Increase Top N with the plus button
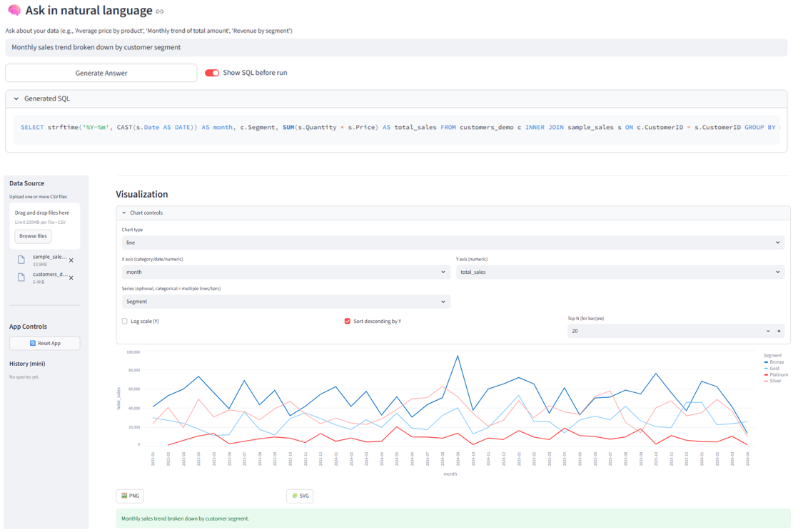Image resolution: width=803 pixels, height=532 pixels. click(779, 331)
